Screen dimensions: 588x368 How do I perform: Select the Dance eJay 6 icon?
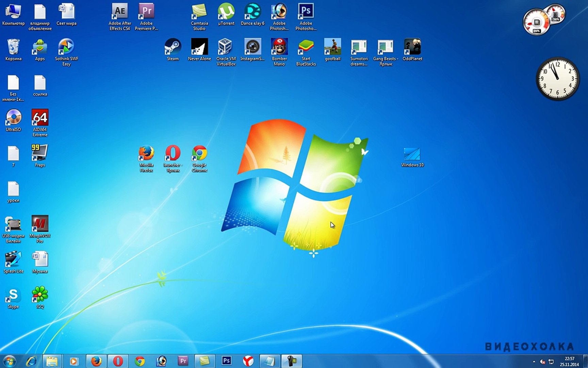tap(252, 14)
